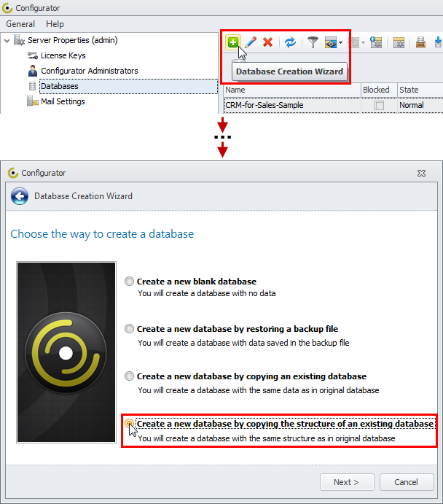Click the Configurator Administrators person icon
Viewport: 443px width, 504px height.
coord(32,71)
